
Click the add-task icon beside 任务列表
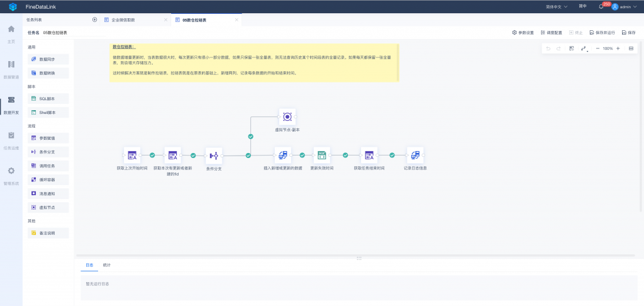[x=94, y=20]
